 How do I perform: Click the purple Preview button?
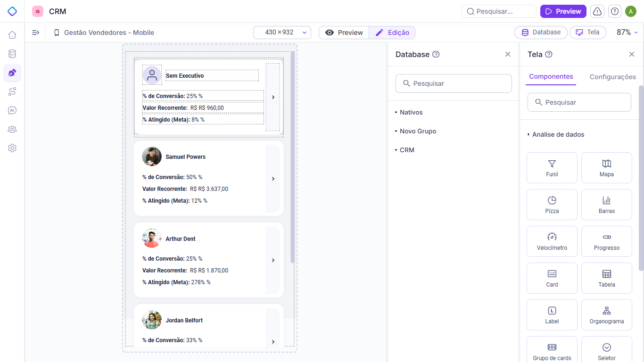(563, 11)
